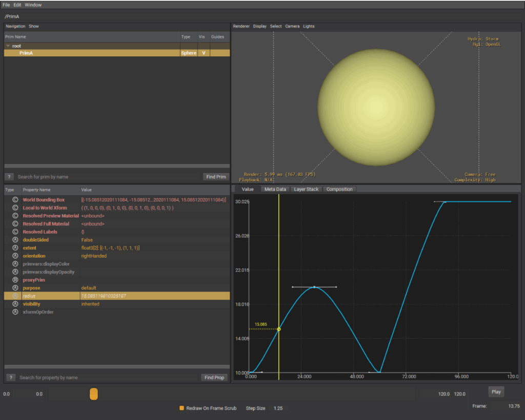The image size is (525, 420).
Task: Click the attribute icon next to visibility
Action: tap(15, 304)
